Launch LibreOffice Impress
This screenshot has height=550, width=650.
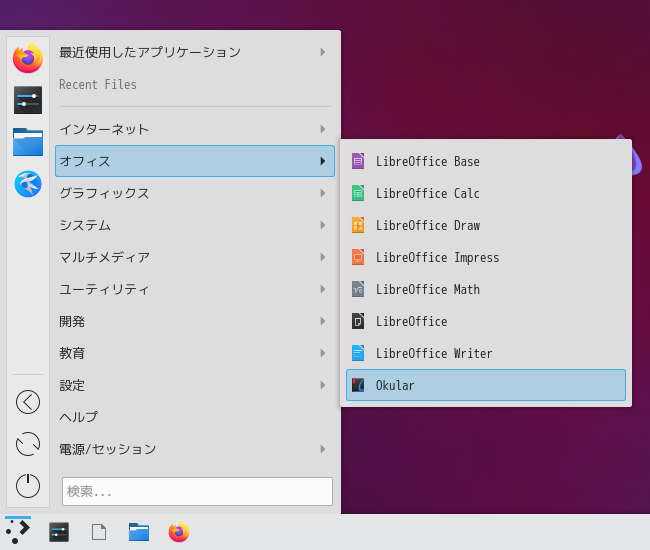[486, 257]
